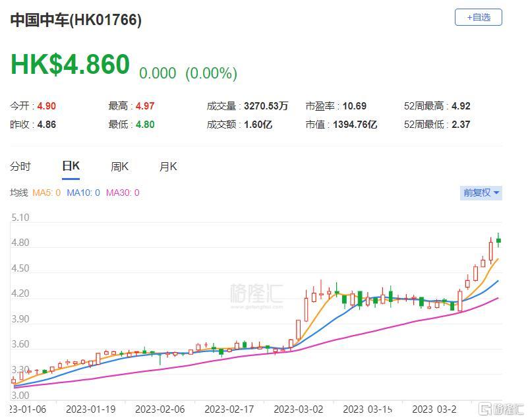Click the 2023-03-15 date axis label

tap(367, 409)
